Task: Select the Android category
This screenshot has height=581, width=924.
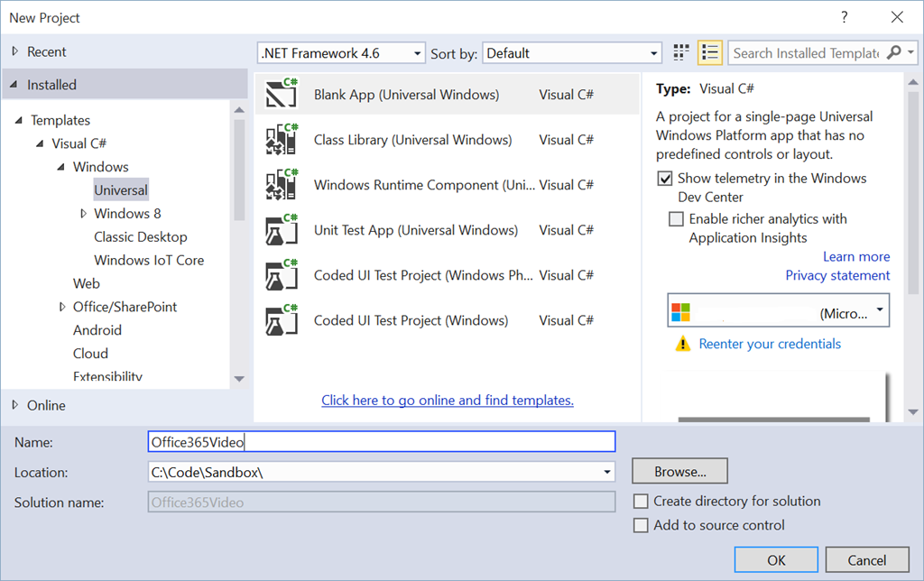Action: [97, 330]
